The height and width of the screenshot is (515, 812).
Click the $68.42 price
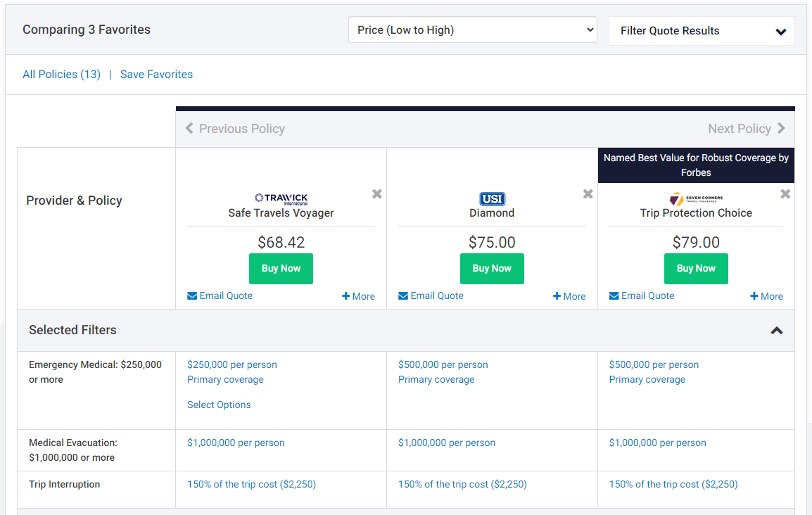click(281, 243)
